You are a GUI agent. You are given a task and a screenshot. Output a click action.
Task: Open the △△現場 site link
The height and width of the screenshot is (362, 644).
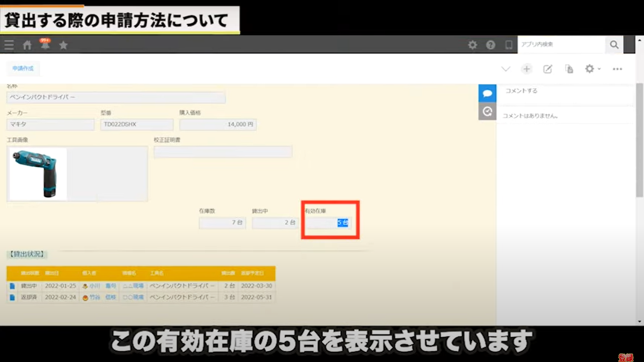pos(133,286)
